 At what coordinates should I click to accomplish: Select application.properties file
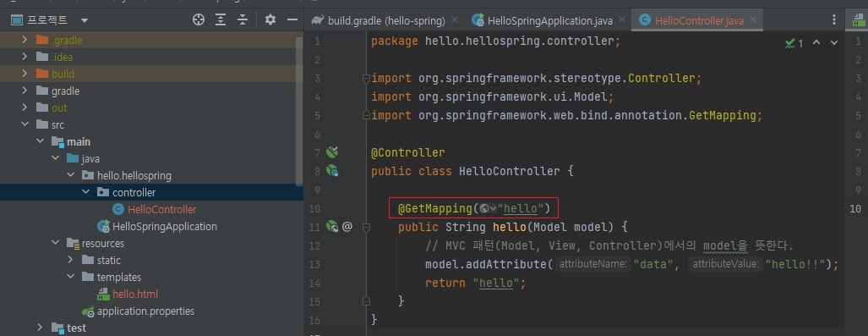(x=145, y=311)
